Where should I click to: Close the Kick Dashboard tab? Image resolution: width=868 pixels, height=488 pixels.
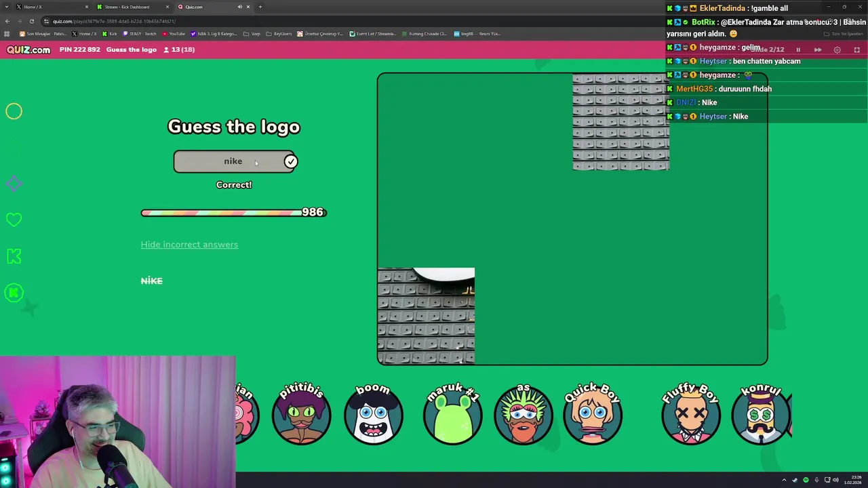click(x=167, y=7)
